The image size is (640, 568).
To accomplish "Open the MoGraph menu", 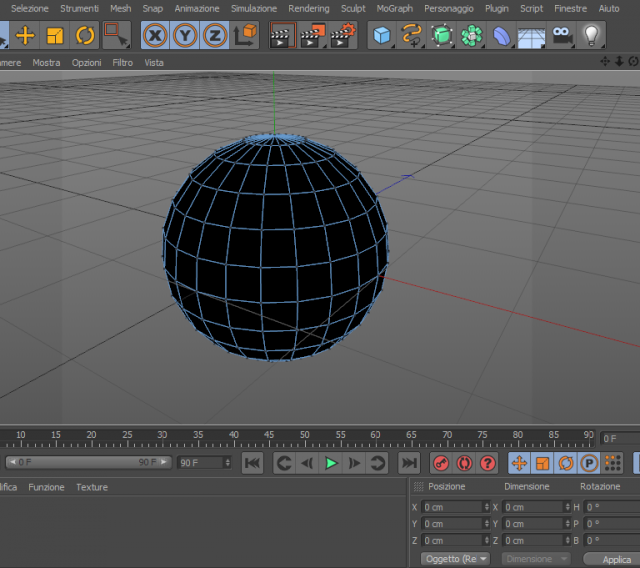I will [x=394, y=9].
